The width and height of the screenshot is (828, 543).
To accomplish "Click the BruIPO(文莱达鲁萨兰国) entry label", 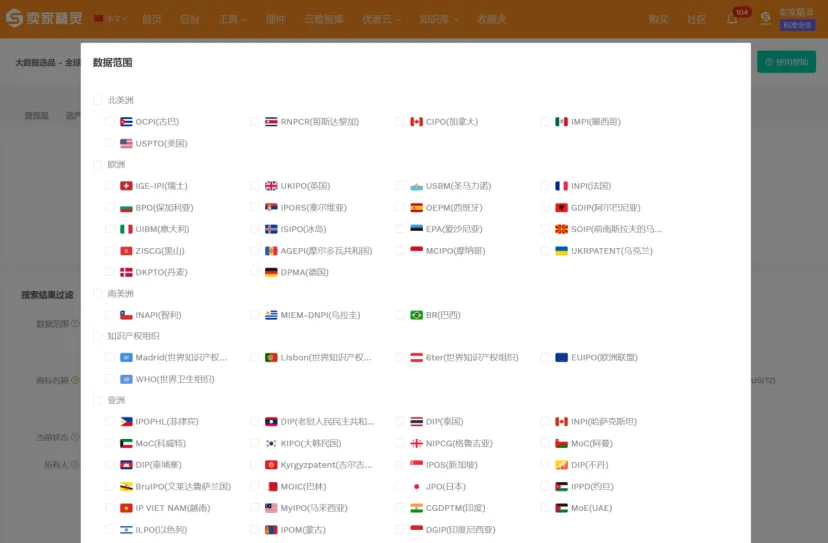I will click(183, 486).
